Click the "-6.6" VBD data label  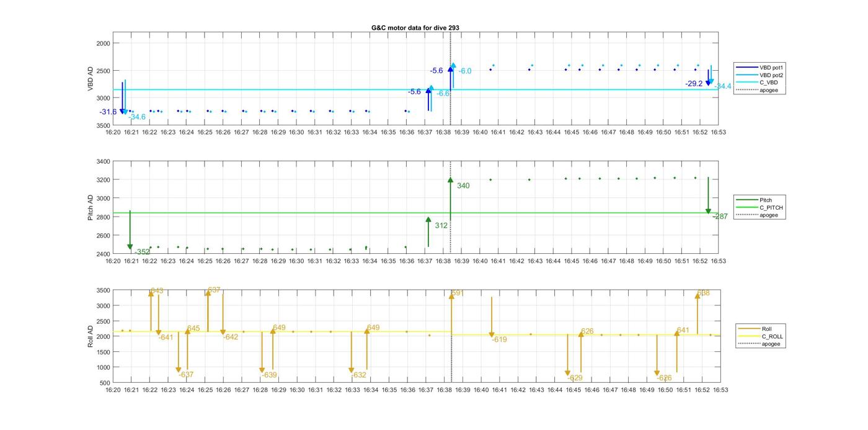point(443,93)
